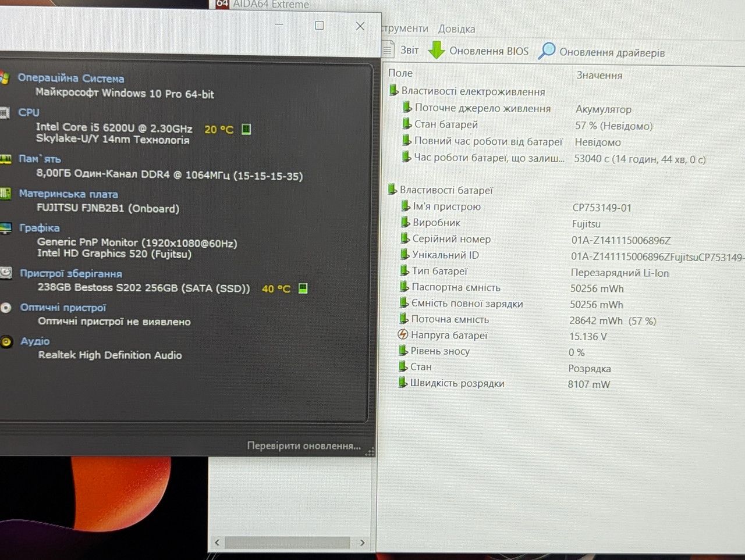
Task: Select the manufacturer value Fujitsu
Action: pos(586,224)
